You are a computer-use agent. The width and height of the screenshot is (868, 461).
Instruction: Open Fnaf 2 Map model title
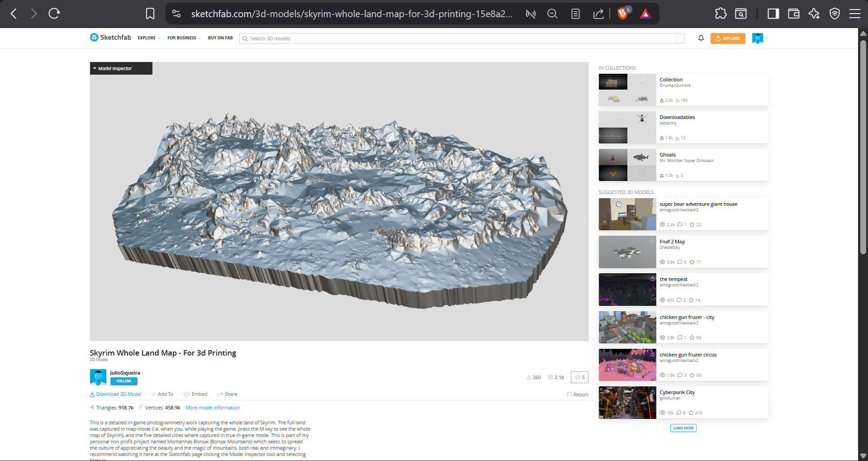pos(672,242)
